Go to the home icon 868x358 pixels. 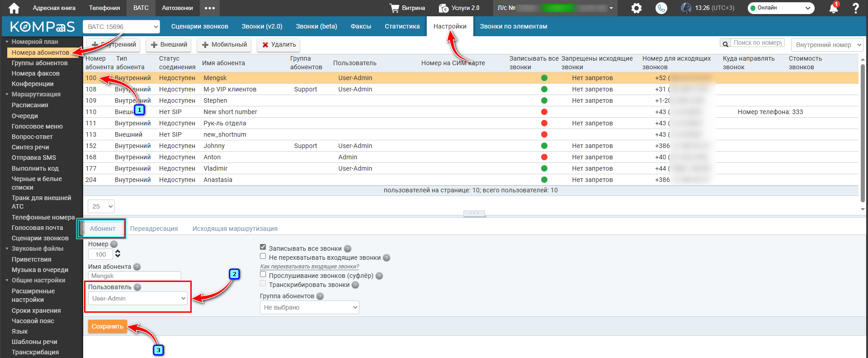(14, 8)
